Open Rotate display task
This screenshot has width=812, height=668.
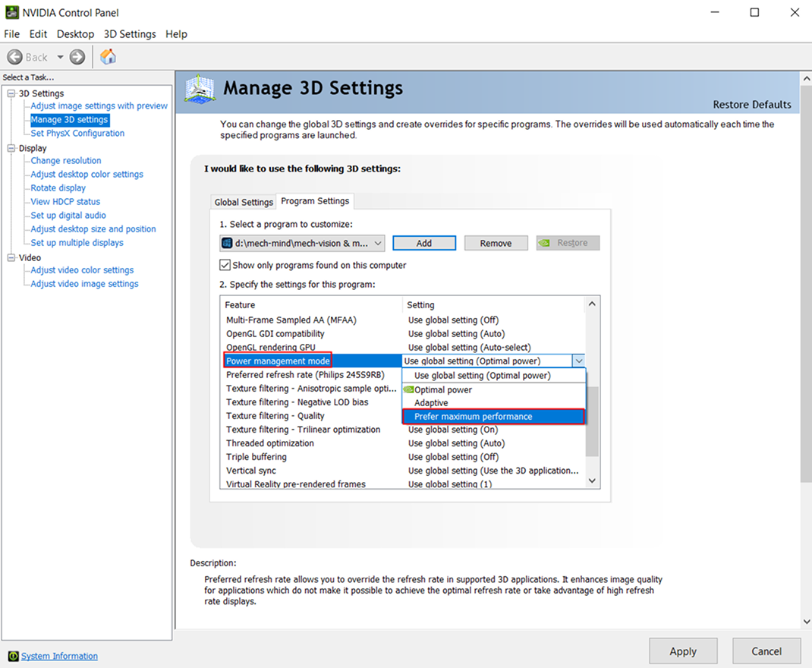[58, 188]
